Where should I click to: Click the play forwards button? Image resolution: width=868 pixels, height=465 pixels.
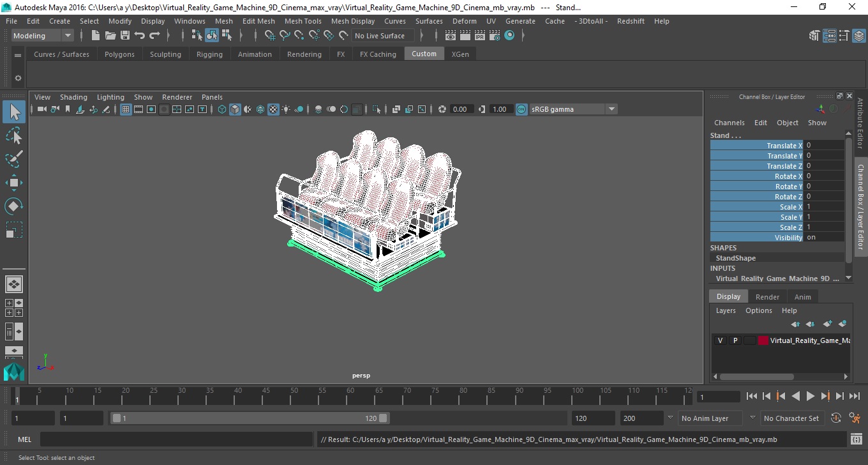[x=810, y=397]
